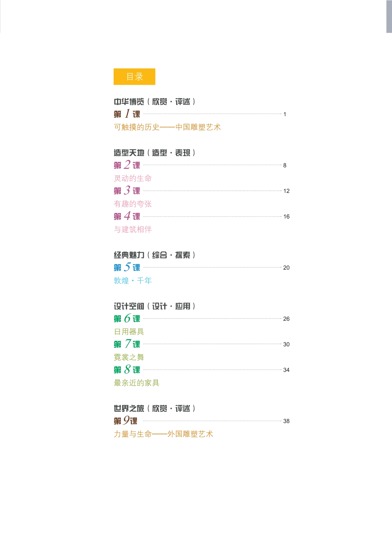Open the 第3课 contents entry
Image resolution: width=392 pixels, height=549 pixels.
(127, 191)
